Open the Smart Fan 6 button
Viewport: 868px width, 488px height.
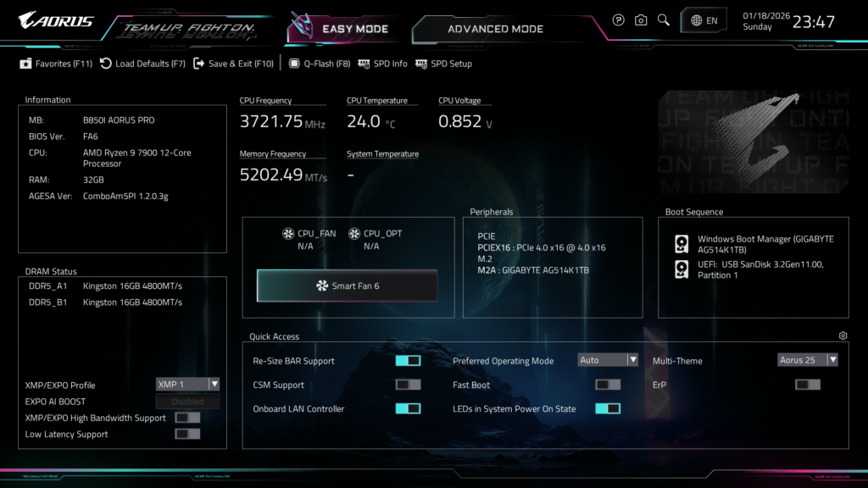(347, 286)
